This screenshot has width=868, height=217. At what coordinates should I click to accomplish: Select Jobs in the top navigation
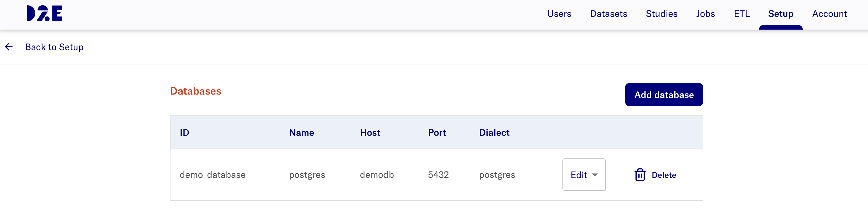pos(705,14)
